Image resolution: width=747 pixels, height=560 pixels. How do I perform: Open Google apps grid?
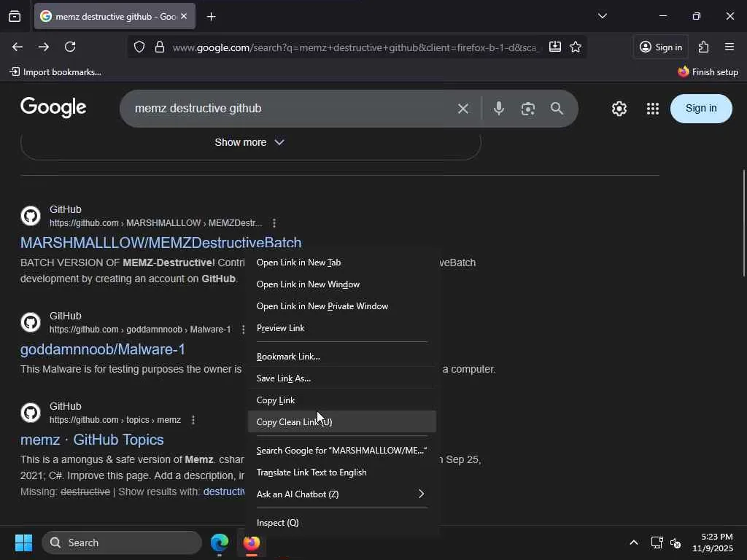(653, 109)
